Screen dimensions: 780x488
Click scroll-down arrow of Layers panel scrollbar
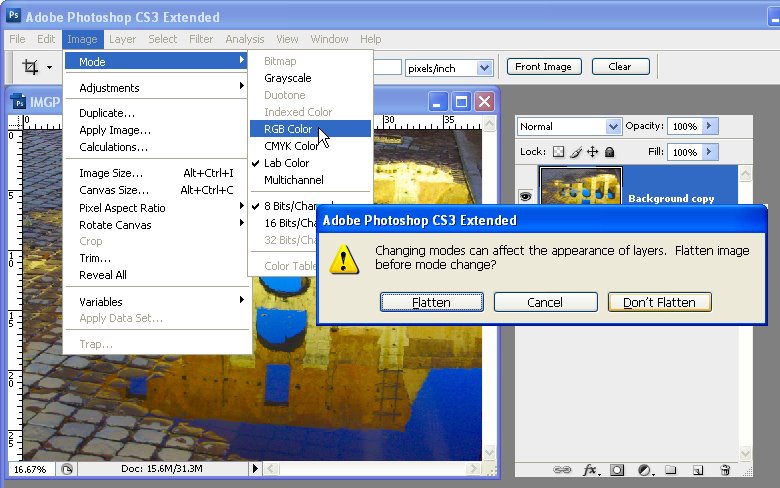[745, 453]
